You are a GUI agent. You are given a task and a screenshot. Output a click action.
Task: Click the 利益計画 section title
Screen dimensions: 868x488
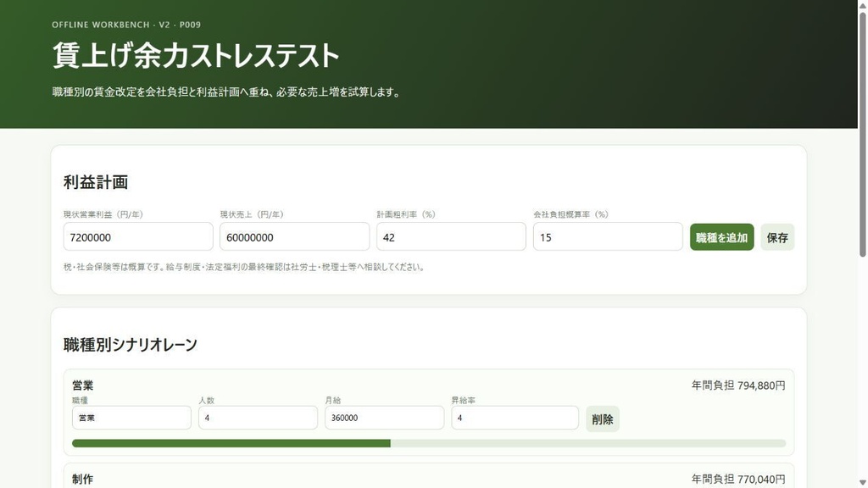(96, 182)
